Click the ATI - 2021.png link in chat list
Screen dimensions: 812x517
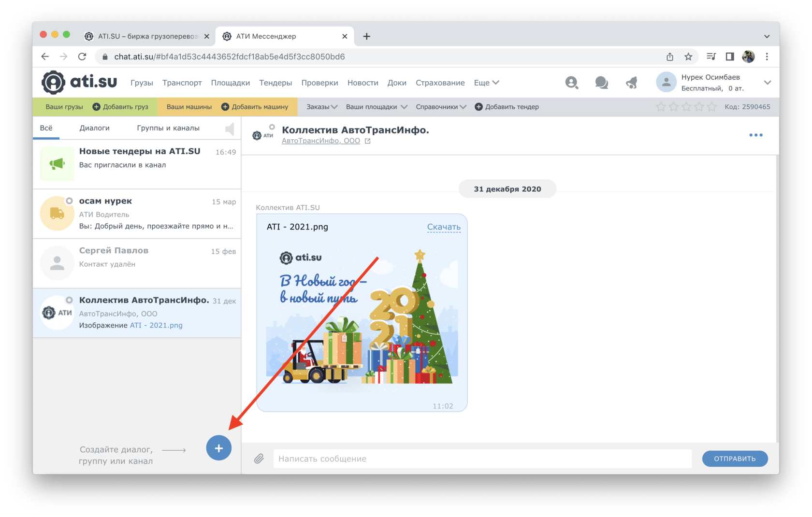click(156, 325)
